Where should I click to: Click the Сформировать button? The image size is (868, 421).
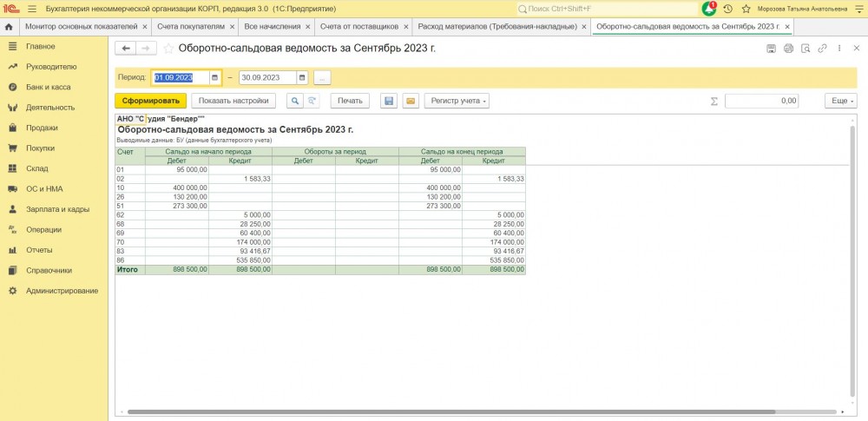(151, 101)
